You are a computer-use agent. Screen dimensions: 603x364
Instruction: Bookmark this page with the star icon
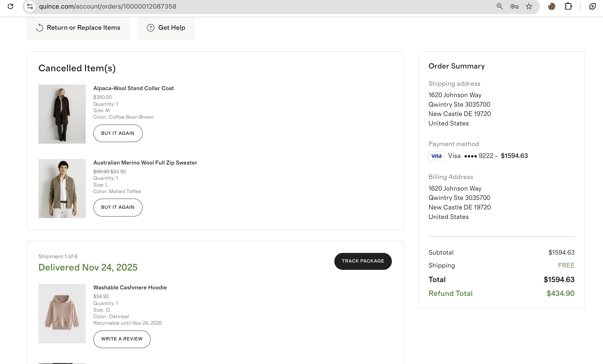click(x=529, y=6)
